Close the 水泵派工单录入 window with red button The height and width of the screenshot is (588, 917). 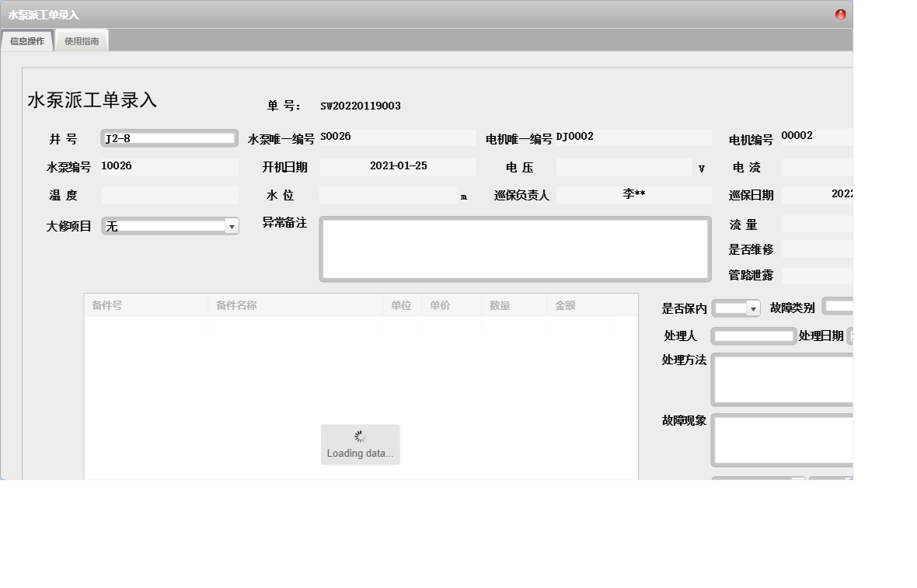(x=840, y=15)
